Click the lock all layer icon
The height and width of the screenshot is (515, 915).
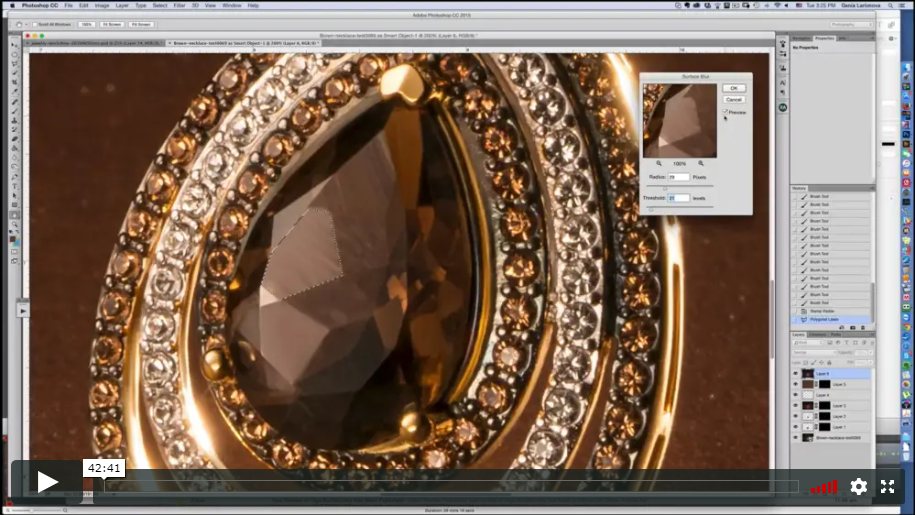point(829,362)
